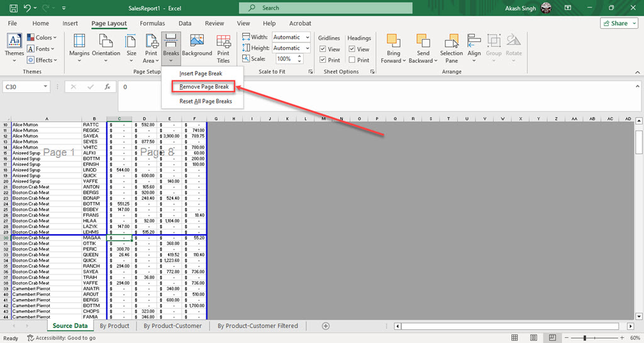Expand the formula bar

click(x=638, y=86)
